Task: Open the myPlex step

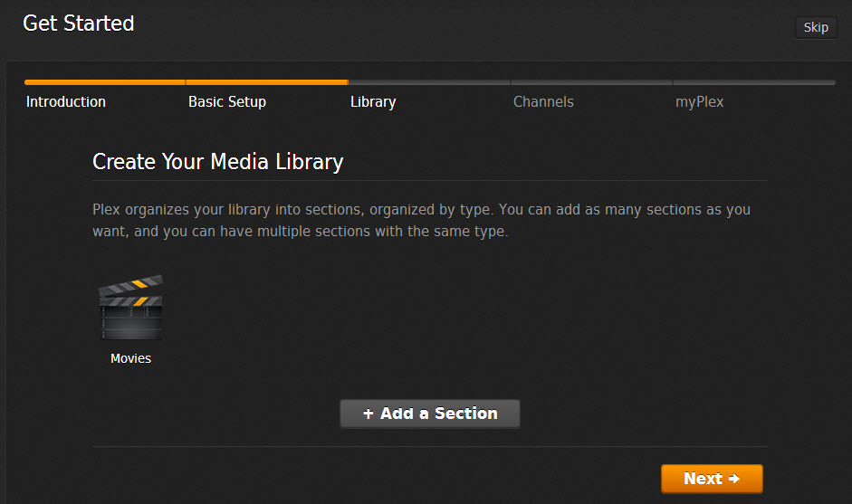Action: coord(699,101)
